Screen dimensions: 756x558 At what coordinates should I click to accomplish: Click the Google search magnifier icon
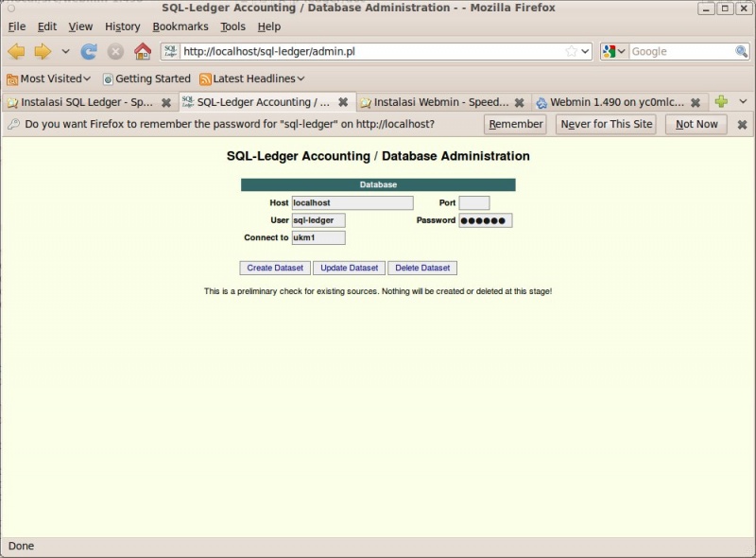coord(739,51)
